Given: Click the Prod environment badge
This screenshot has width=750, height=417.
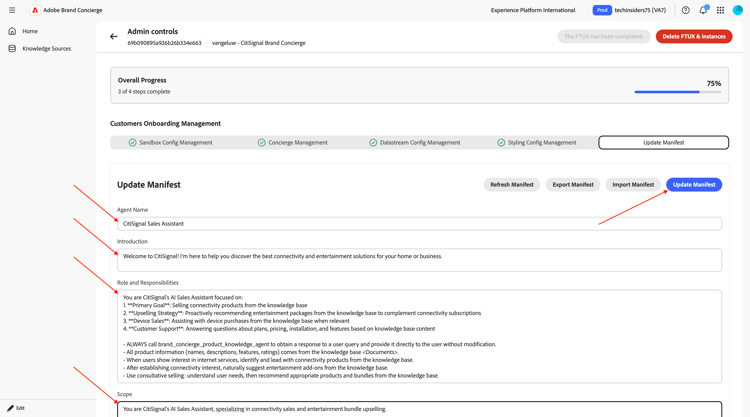Looking at the screenshot, I should pyautogui.click(x=602, y=10).
